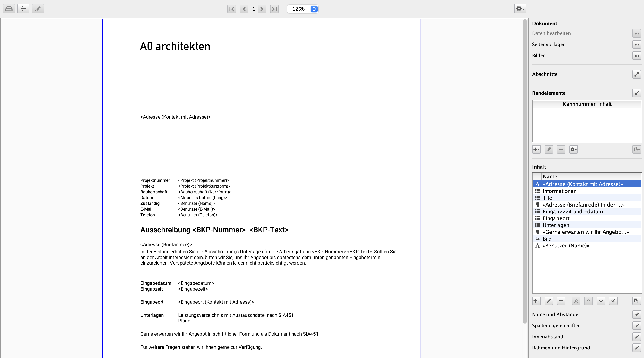Screen dimensions: 644x358
Task: Click the Kennnummer column header
Action: [x=579, y=104]
